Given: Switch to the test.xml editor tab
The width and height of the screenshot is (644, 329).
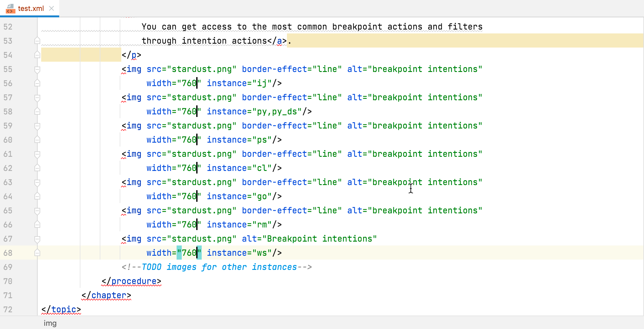Looking at the screenshot, I should 31,9.
